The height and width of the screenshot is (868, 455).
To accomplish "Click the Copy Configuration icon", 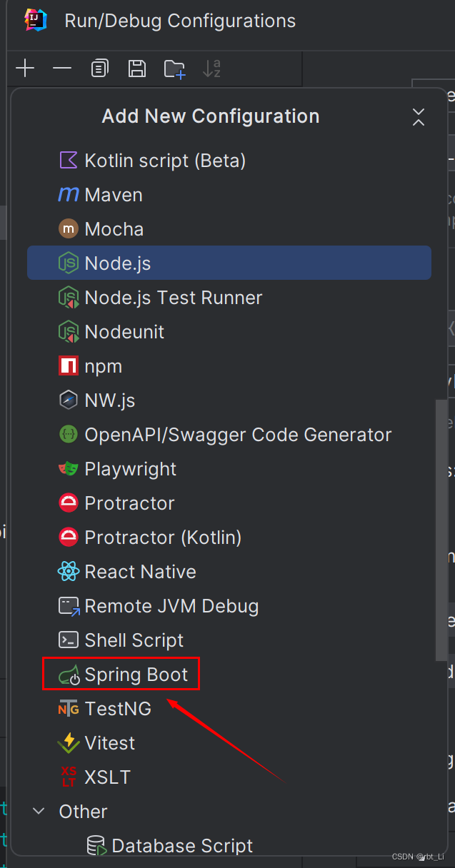I will click(99, 69).
